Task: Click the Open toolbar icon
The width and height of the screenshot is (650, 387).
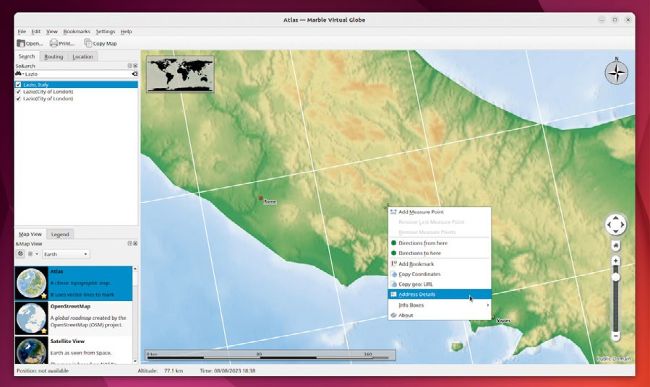Action: point(21,43)
